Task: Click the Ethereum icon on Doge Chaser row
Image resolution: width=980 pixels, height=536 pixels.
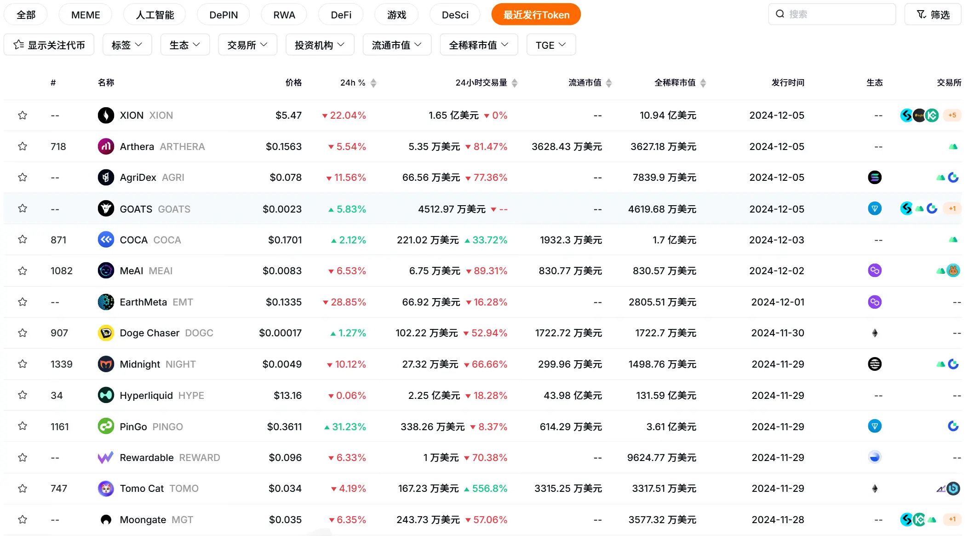Action: pos(874,333)
